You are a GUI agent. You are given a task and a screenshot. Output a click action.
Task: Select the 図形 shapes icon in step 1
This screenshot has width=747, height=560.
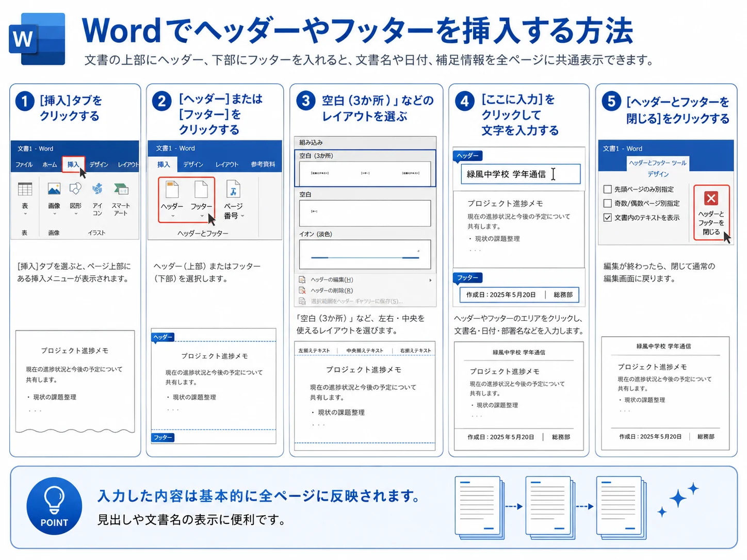[75, 189]
